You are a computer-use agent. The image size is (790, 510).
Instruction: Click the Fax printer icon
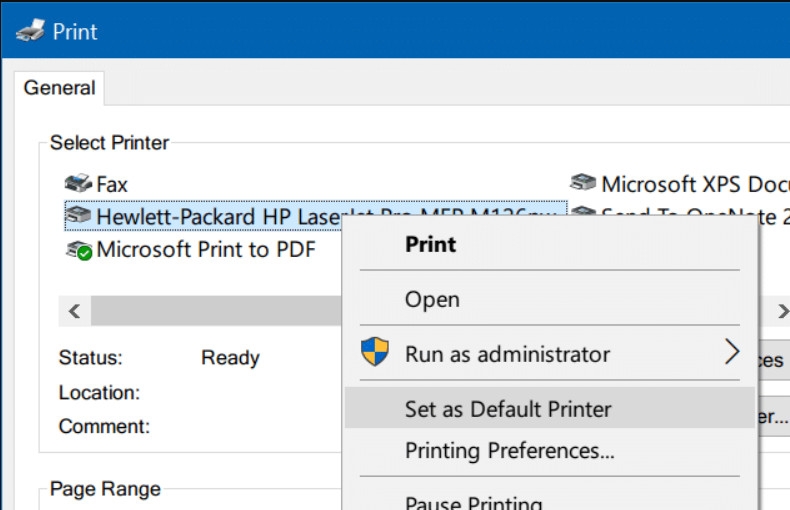click(x=78, y=184)
